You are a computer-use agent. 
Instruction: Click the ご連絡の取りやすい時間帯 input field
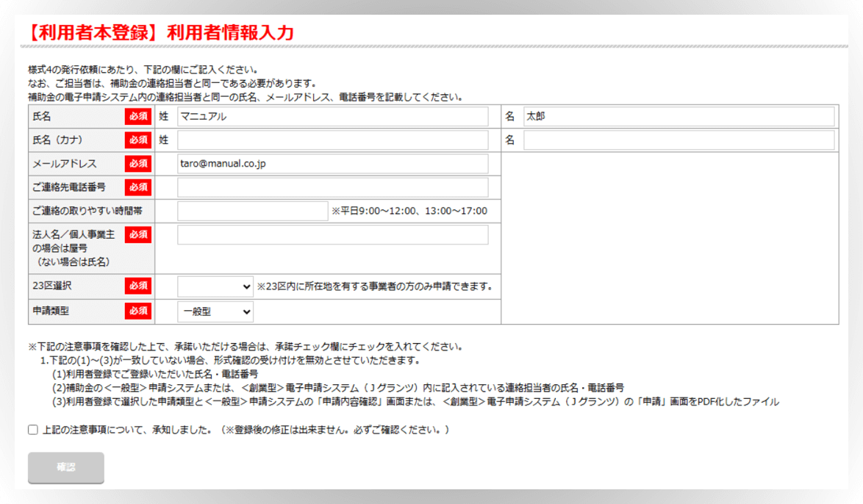(252, 211)
